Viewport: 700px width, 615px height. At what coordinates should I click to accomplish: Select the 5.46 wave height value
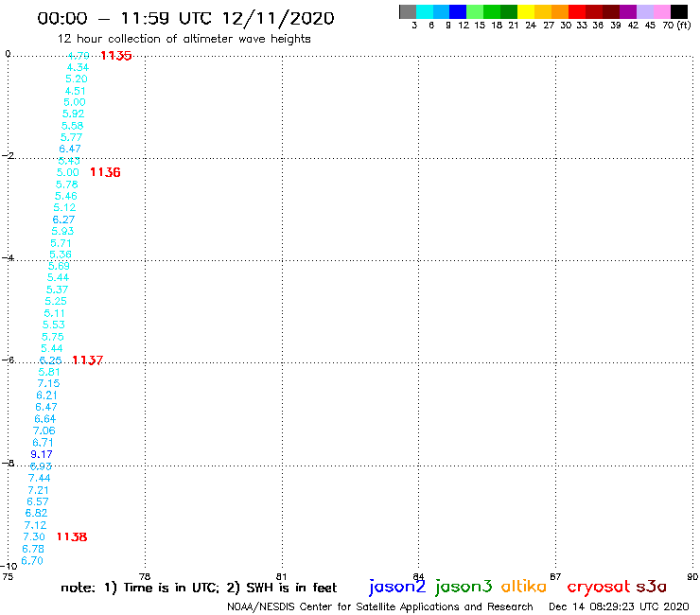(x=66, y=196)
